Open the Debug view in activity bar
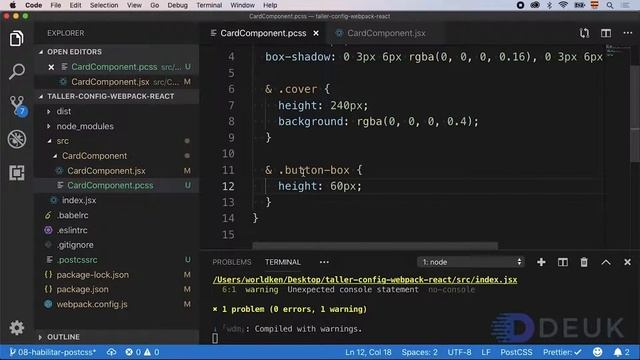The image size is (640, 360). pos(17,139)
